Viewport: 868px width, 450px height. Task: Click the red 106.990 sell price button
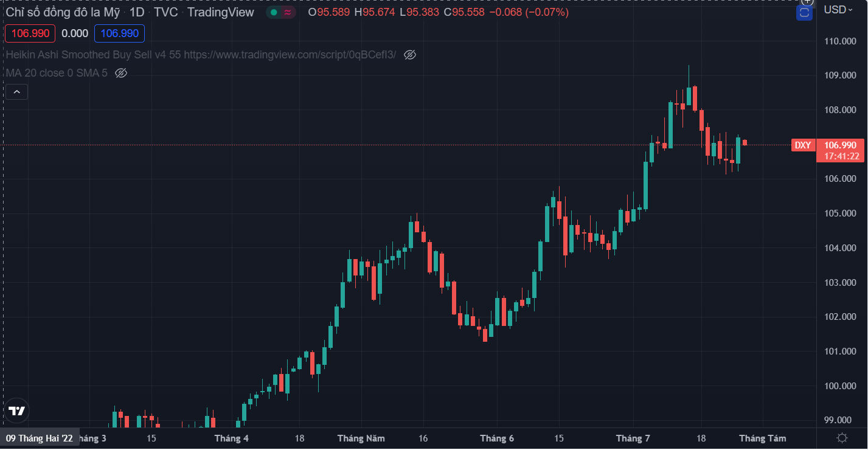pos(30,33)
